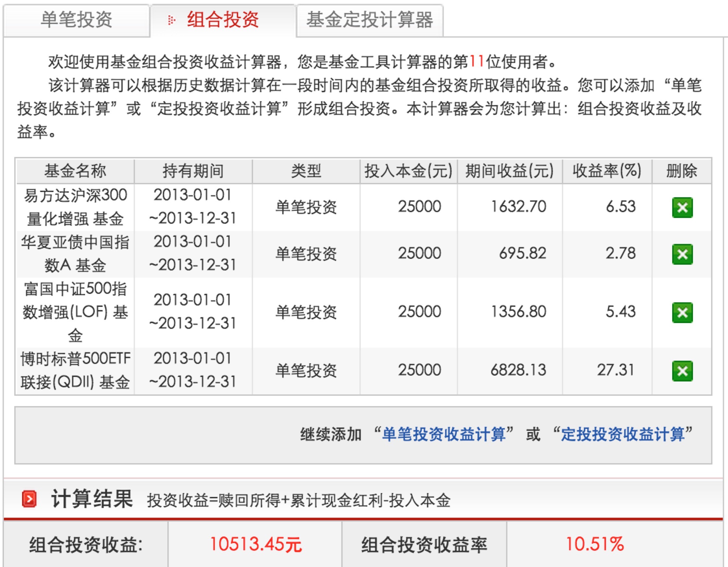
Task: Click the 删除 column header
Action: 681,171
